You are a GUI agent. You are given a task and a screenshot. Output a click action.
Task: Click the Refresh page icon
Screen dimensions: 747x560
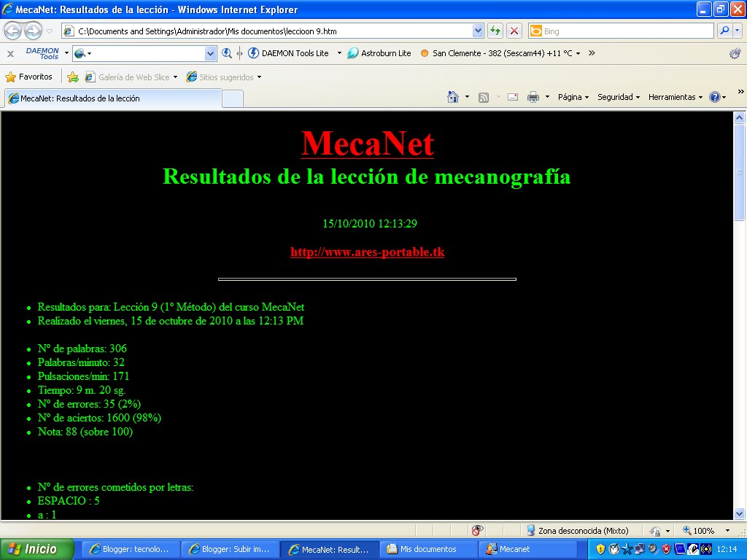point(495,31)
